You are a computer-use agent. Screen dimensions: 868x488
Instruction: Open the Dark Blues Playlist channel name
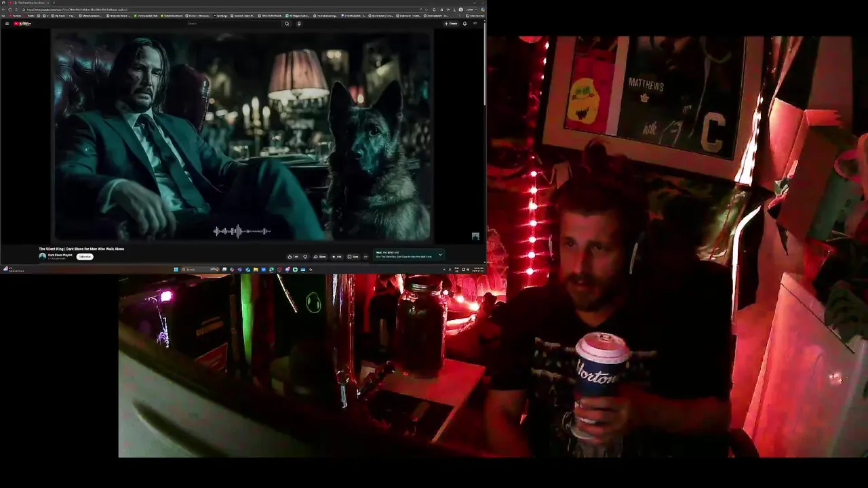(x=60, y=255)
